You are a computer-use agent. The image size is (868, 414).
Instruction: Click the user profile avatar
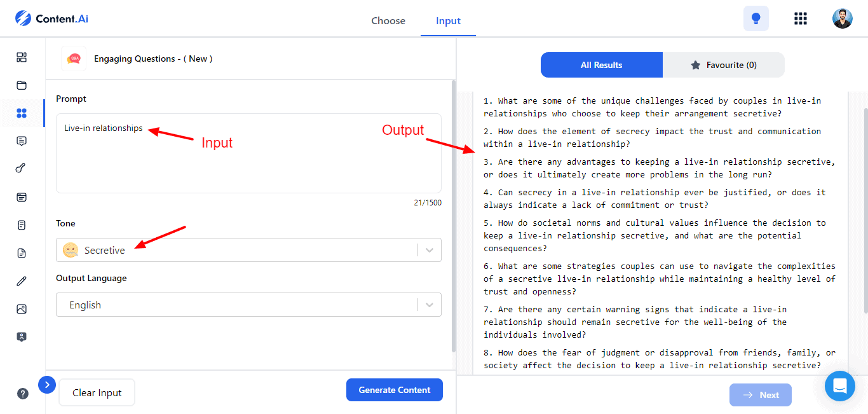[x=842, y=19]
